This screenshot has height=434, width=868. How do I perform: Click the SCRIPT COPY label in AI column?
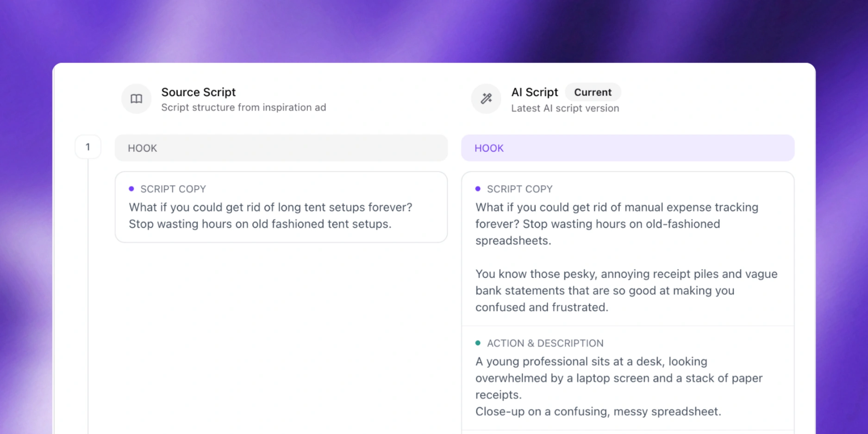click(519, 189)
